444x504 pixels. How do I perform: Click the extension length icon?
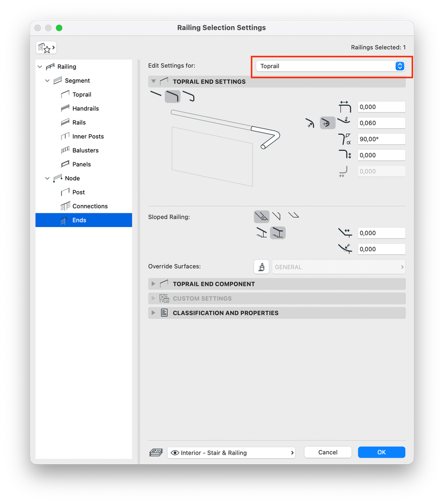(x=344, y=107)
